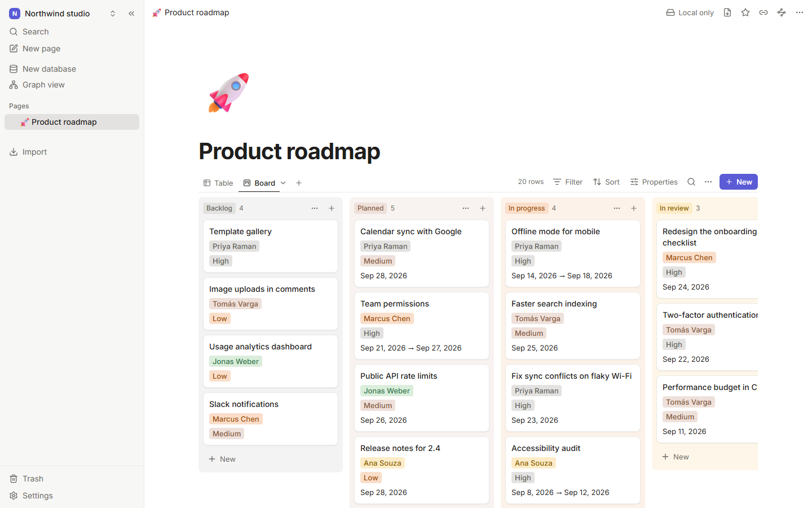Image resolution: width=812 pixels, height=508 pixels.
Task: Click the Local only status indicator
Action: pyautogui.click(x=690, y=12)
